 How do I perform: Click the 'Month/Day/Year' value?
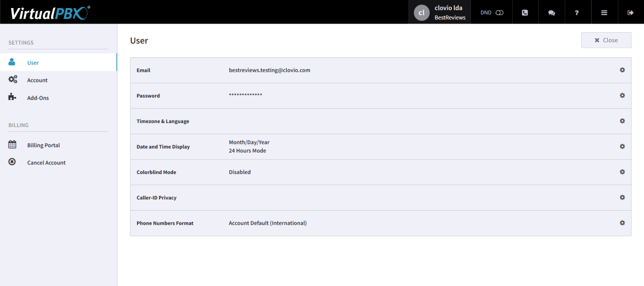pyautogui.click(x=249, y=142)
